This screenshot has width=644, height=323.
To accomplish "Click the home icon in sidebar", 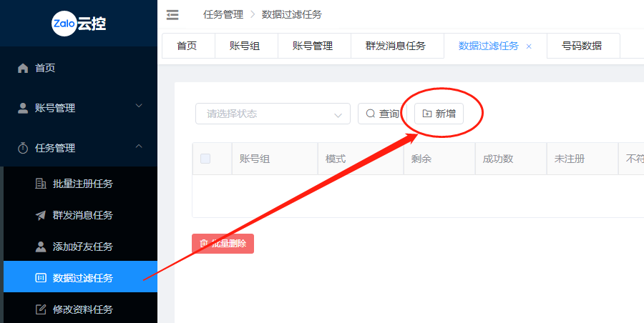I will (x=23, y=68).
